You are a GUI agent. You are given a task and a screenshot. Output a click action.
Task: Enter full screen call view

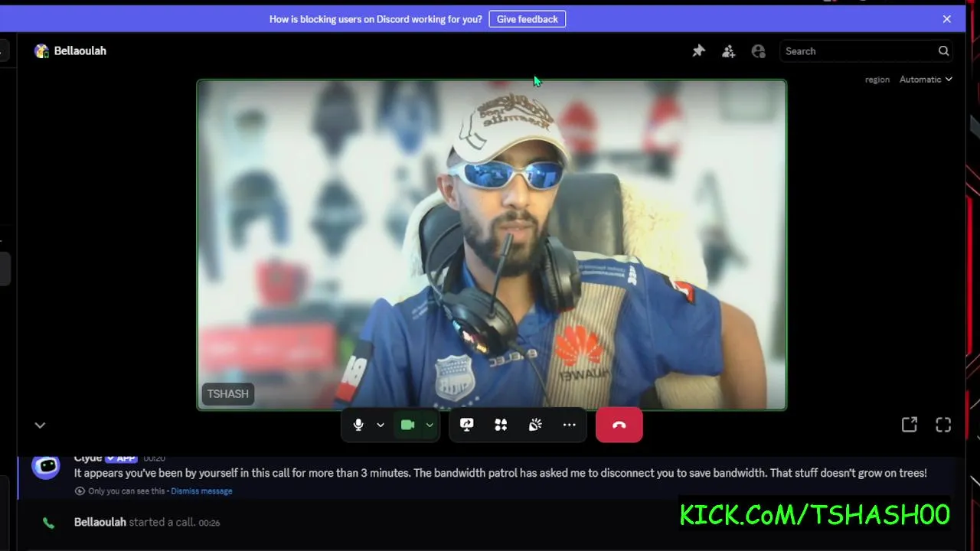[x=943, y=425]
